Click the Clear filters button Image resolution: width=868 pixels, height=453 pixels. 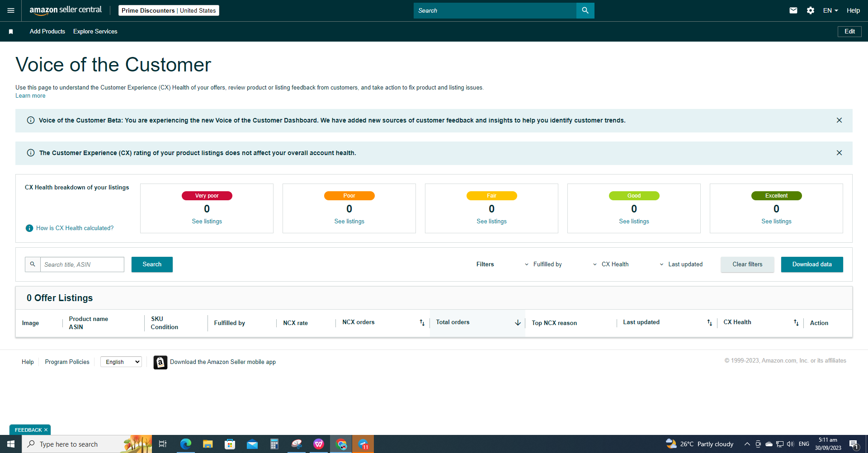747,264
